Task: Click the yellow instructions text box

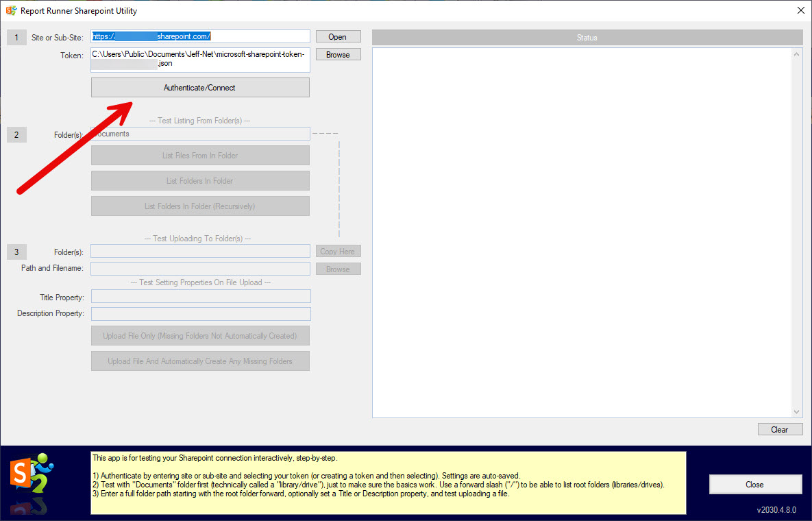Action: pyautogui.click(x=388, y=482)
